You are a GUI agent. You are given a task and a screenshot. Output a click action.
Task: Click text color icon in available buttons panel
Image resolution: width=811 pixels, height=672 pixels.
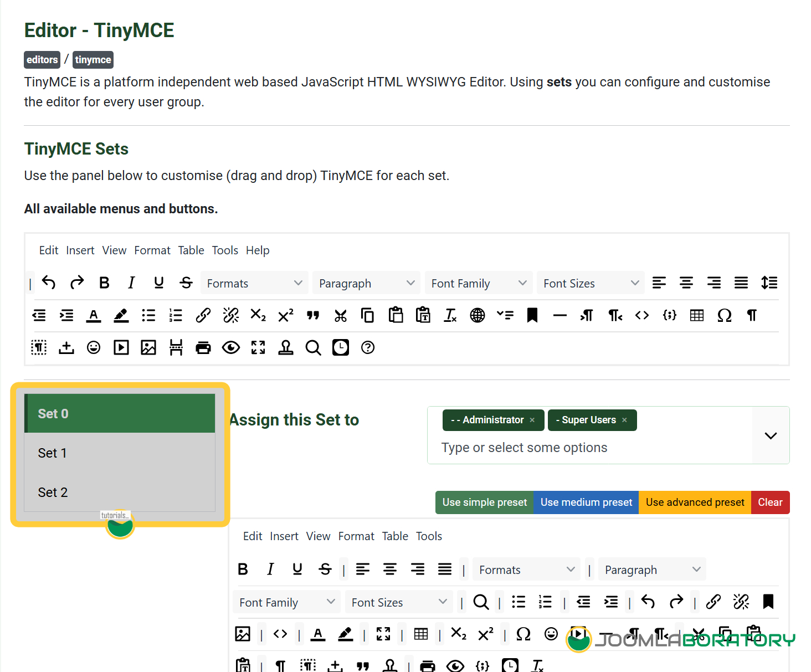(94, 315)
